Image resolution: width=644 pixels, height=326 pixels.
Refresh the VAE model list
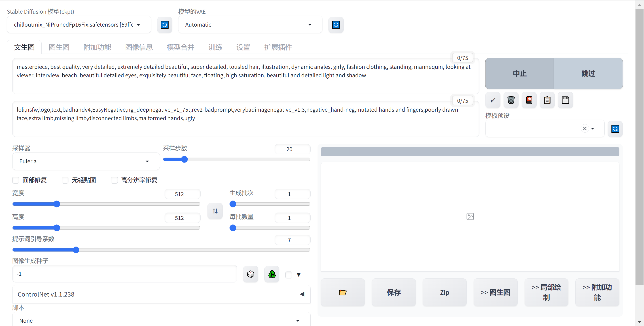tap(336, 25)
